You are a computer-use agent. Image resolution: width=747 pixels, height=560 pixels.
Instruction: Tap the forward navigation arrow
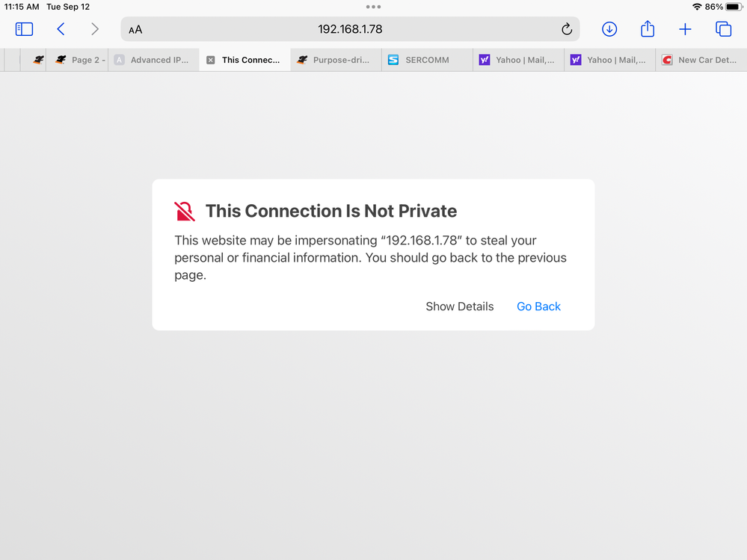(94, 29)
